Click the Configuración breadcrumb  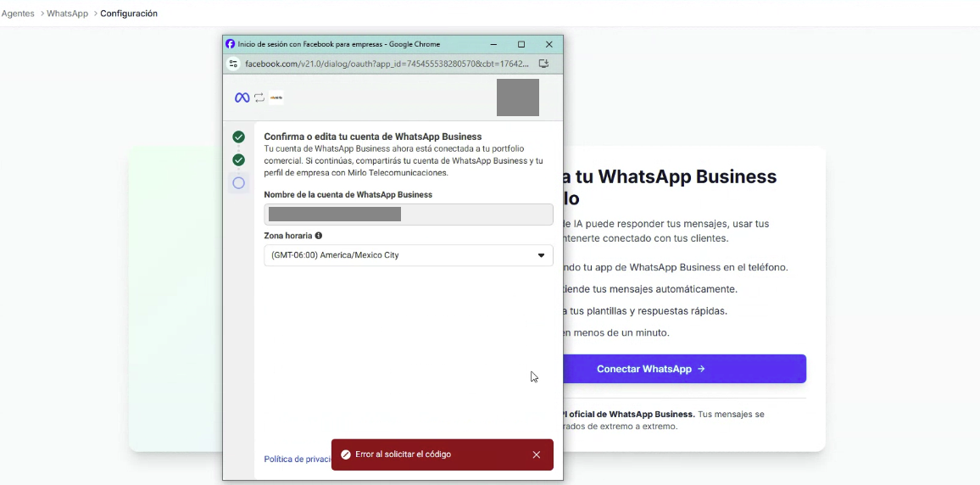tap(129, 13)
